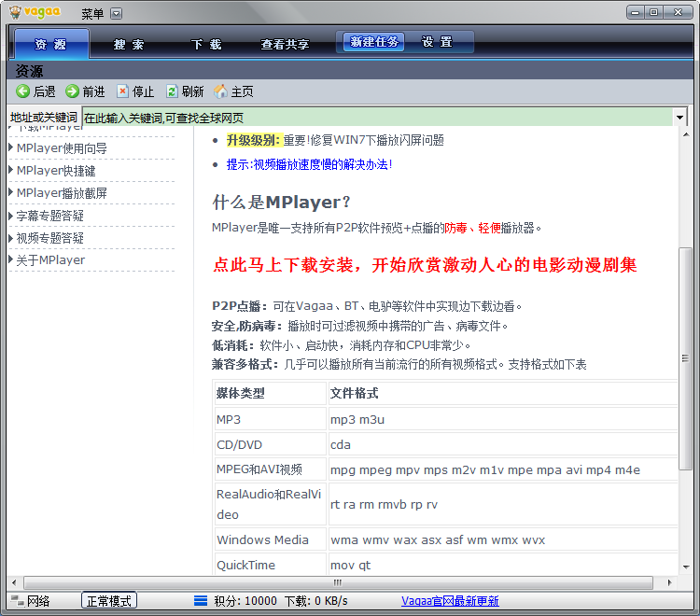The image size is (700, 616).
Task: Click the 积分: 10000 status text
Action: point(245,601)
